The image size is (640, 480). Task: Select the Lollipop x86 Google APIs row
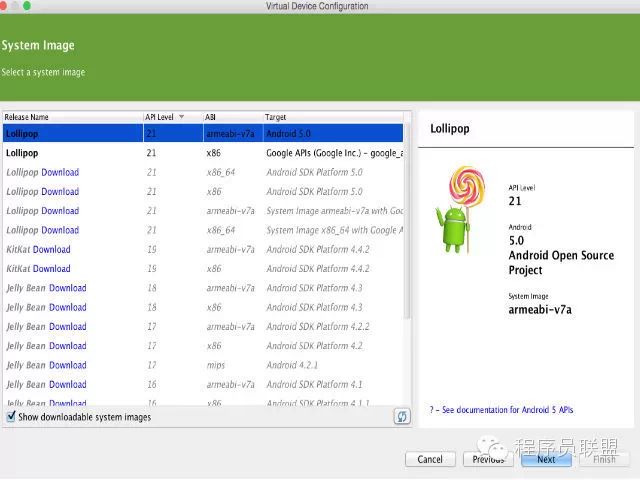tap(203, 153)
